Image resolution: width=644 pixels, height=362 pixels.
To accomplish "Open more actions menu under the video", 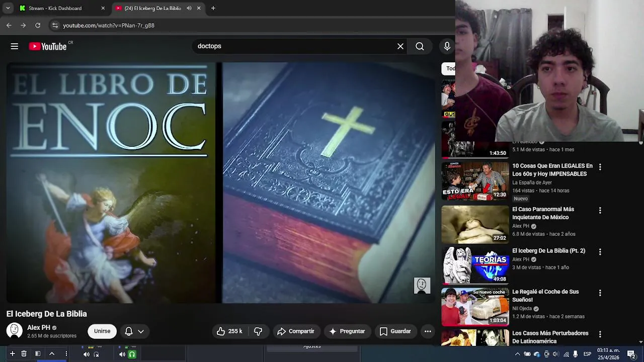I will click(x=428, y=331).
